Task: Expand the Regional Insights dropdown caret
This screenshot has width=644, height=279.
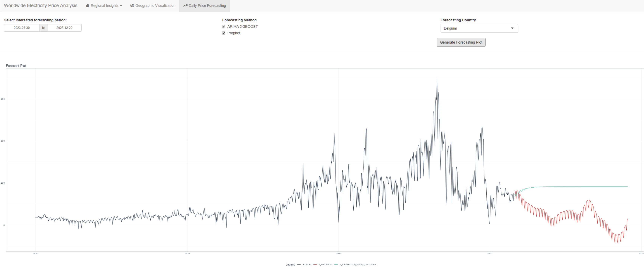Action: (121, 6)
